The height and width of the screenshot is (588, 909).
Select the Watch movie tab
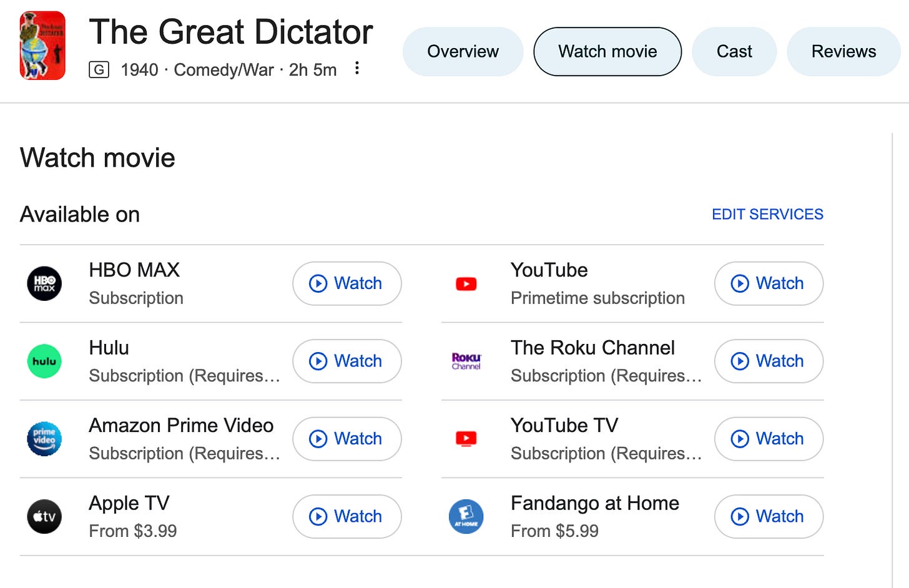click(607, 51)
